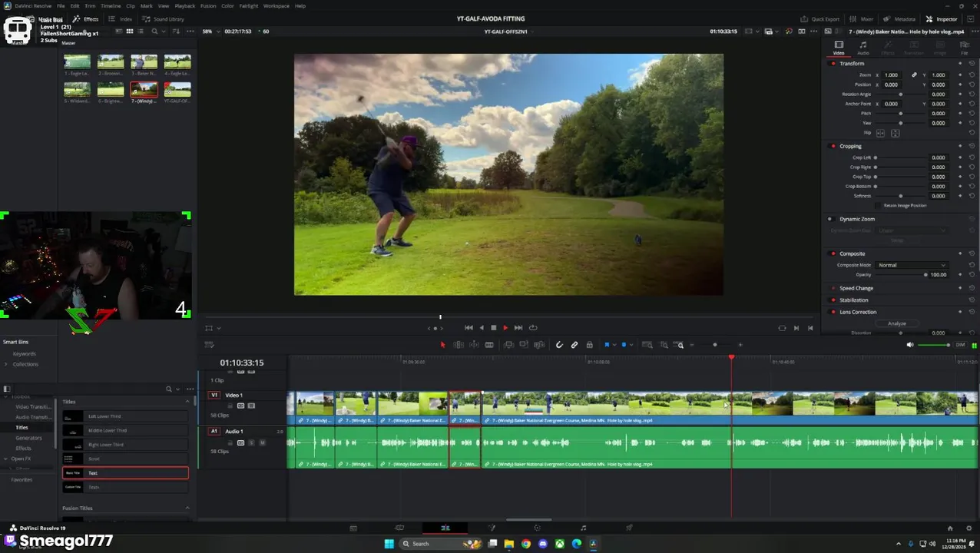Adjust the Opacity slider
Image resolution: width=980 pixels, height=553 pixels.
pos(901,275)
